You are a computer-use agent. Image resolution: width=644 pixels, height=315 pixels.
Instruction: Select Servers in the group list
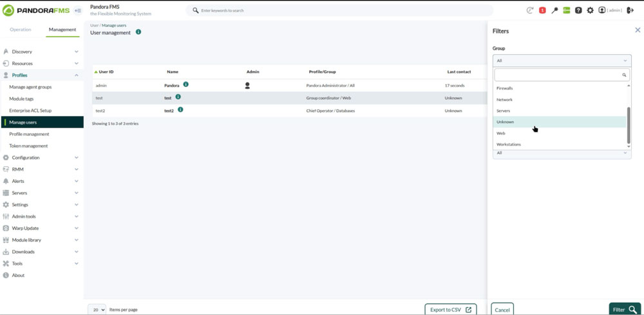click(560, 111)
